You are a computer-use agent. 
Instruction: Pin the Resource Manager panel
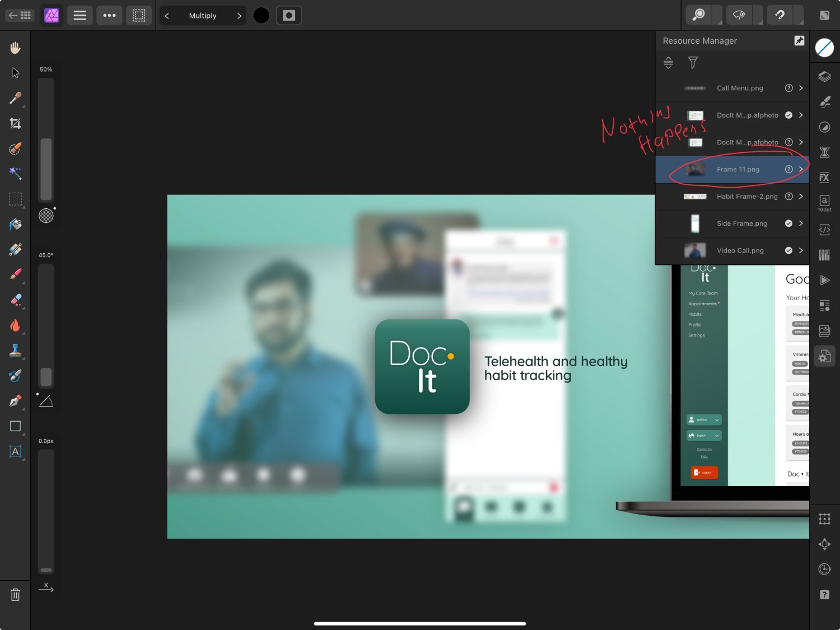[799, 40]
